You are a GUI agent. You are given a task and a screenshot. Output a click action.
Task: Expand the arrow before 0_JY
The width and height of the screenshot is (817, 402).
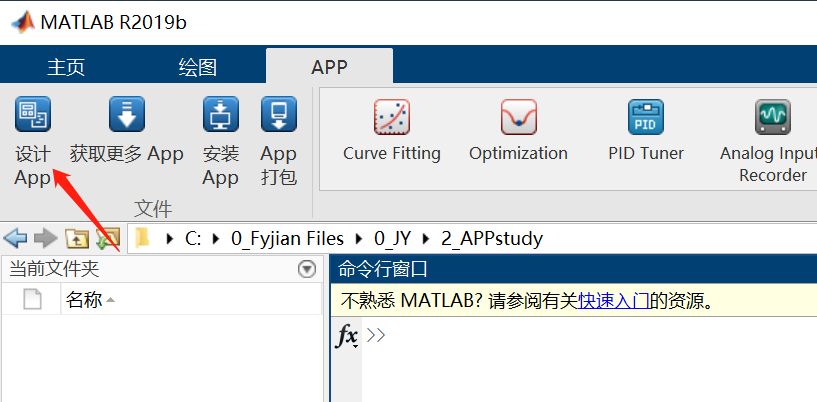[x=359, y=239]
